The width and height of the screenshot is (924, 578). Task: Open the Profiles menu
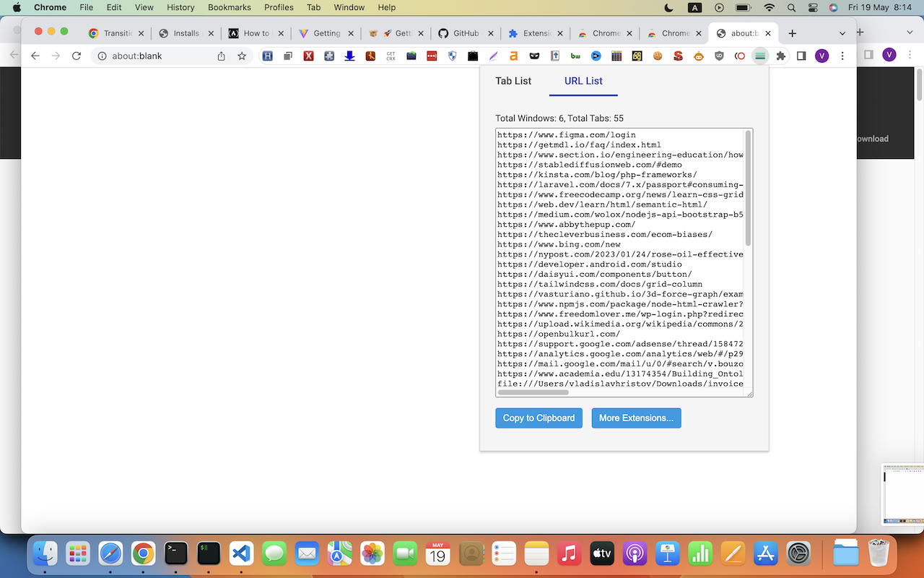pos(279,7)
